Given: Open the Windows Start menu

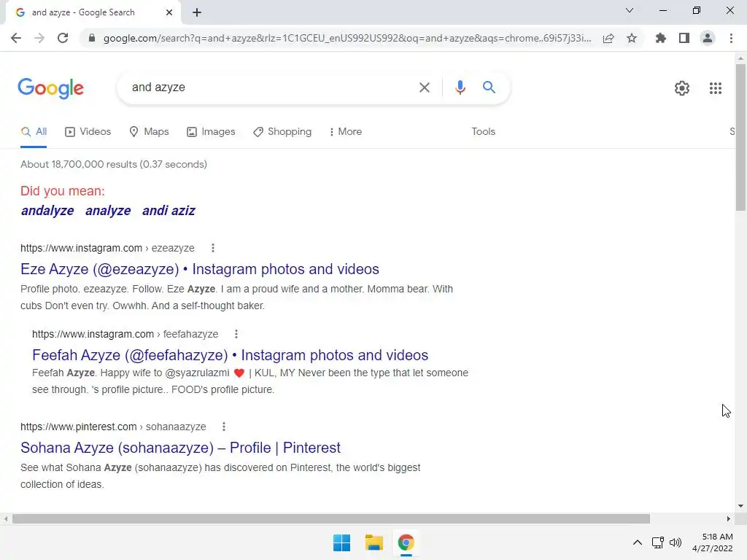Looking at the screenshot, I should click(x=341, y=542).
